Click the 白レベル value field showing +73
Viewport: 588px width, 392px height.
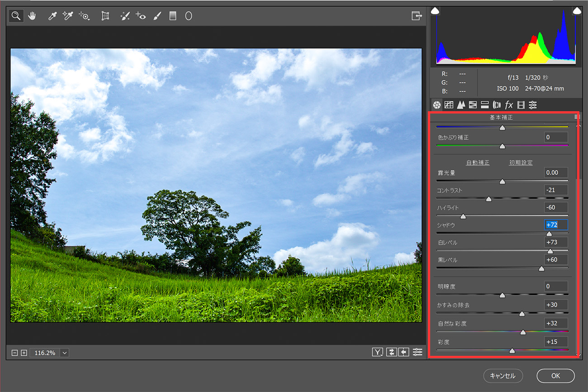click(556, 242)
